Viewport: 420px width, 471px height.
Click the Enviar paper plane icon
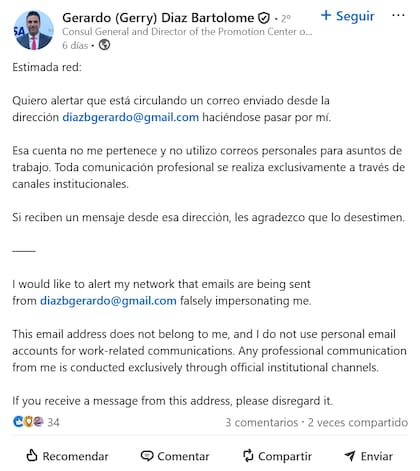coord(350,456)
